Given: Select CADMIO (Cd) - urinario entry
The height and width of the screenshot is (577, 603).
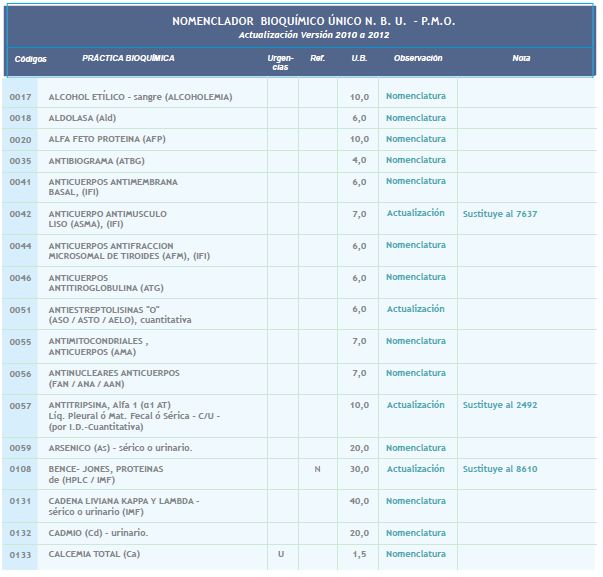Looking at the screenshot, I should click(98, 533).
